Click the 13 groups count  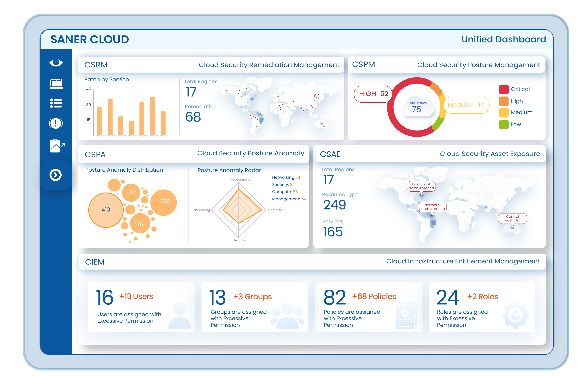click(217, 297)
